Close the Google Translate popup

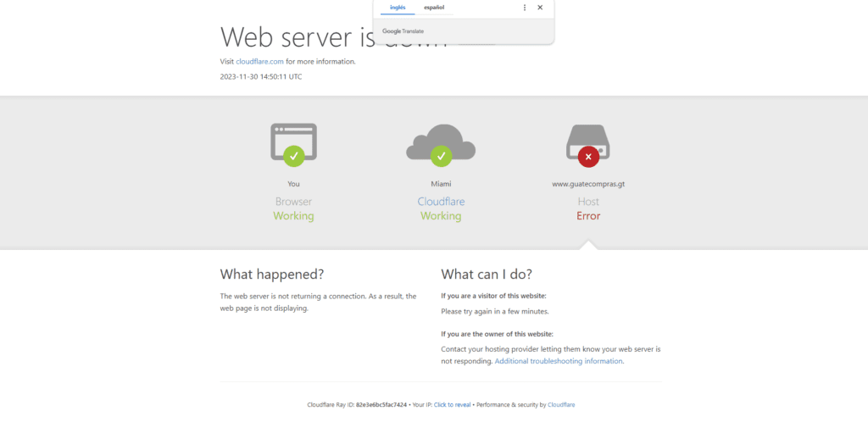540,8
